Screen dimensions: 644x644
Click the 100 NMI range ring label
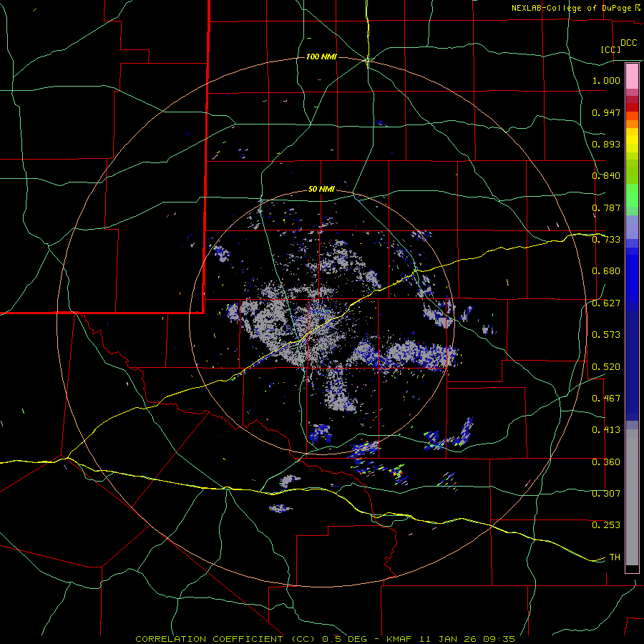click(x=321, y=57)
